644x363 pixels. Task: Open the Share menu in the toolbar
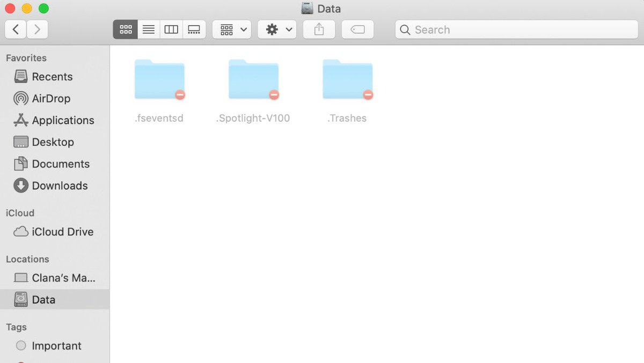coord(319,29)
